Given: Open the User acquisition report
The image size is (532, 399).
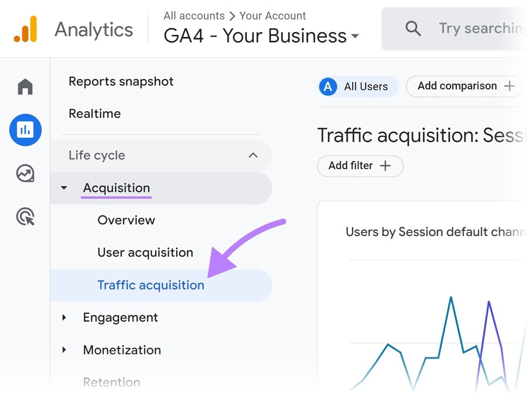Looking at the screenshot, I should (145, 252).
